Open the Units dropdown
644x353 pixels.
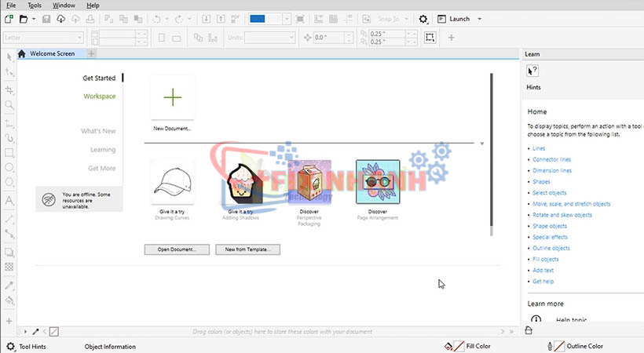pos(291,38)
